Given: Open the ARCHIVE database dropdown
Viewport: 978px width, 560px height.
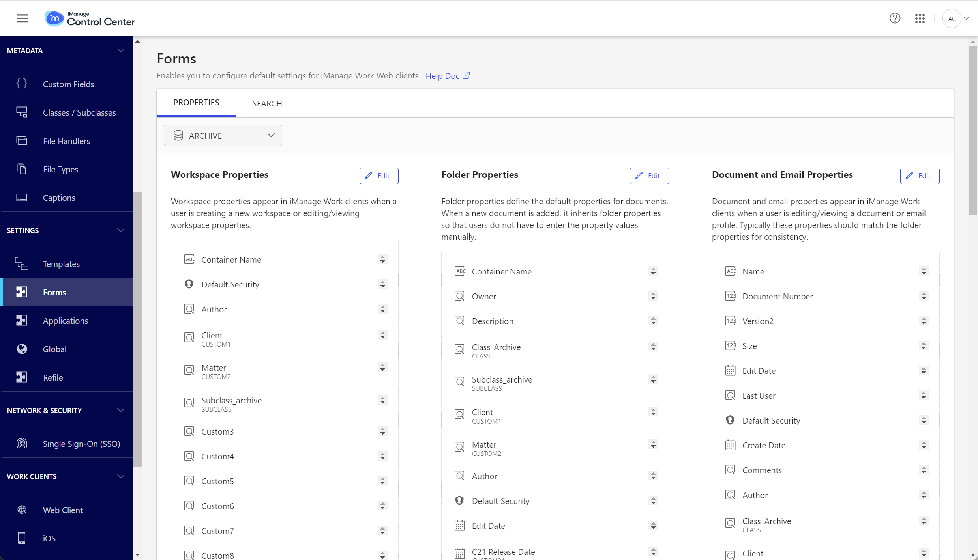Looking at the screenshot, I should pos(223,135).
